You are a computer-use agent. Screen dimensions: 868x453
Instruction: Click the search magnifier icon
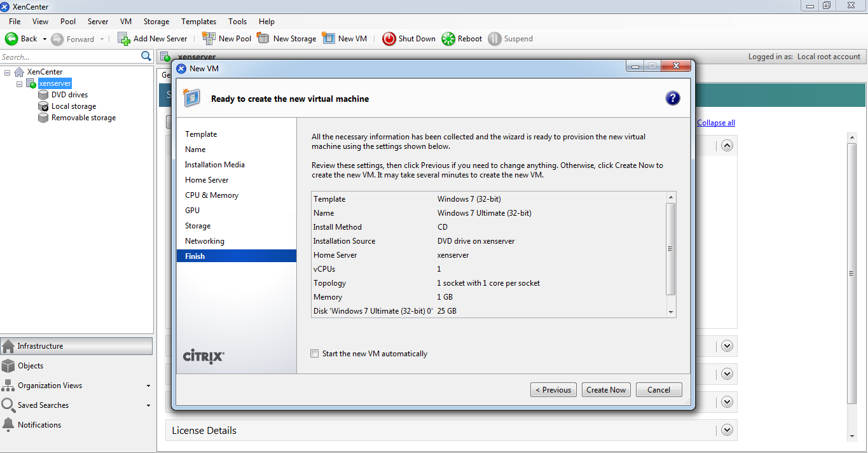tap(146, 57)
